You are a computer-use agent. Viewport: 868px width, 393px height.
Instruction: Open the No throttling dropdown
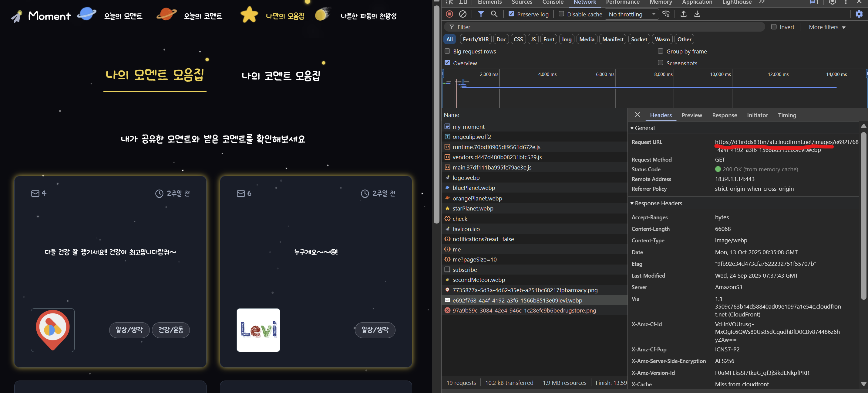[x=631, y=14]
